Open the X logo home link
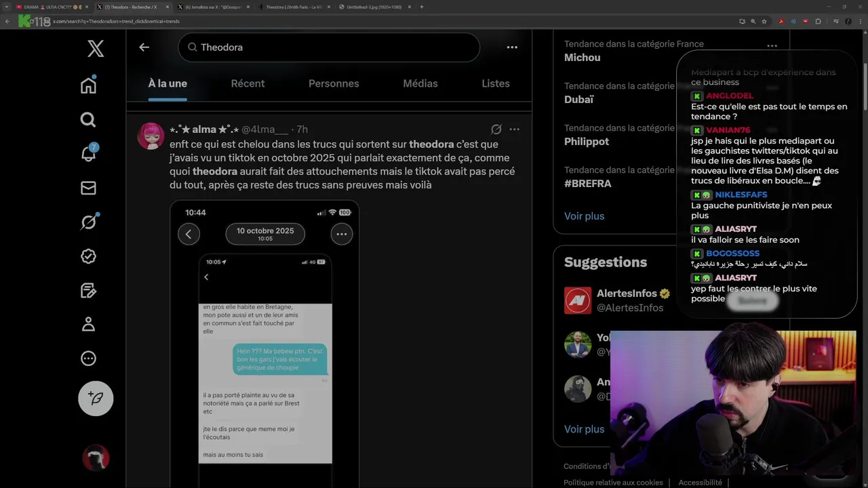The height and width of the screenshot is (488, 868). 96,48
